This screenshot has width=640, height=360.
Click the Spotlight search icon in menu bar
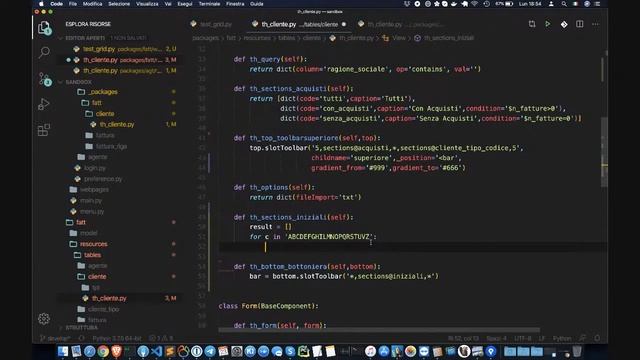click(x=564, y=4)
